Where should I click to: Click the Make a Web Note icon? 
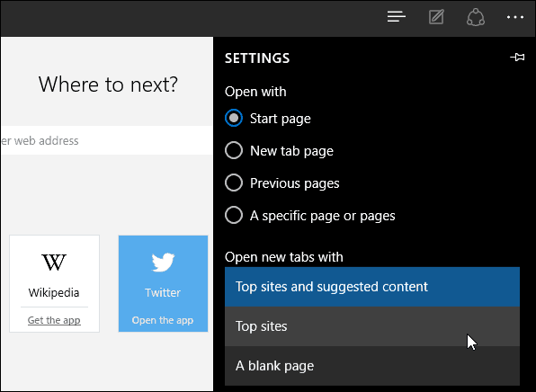coord(436,17)
